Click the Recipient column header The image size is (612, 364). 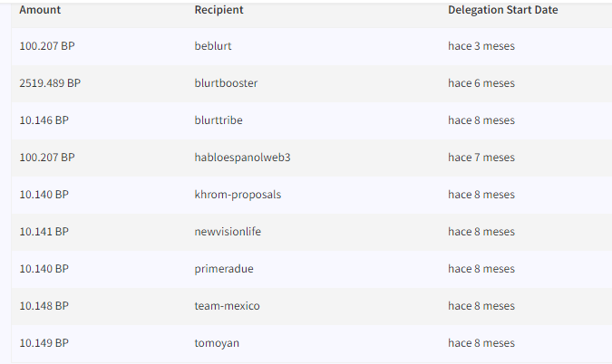click(x=219, y=10)
